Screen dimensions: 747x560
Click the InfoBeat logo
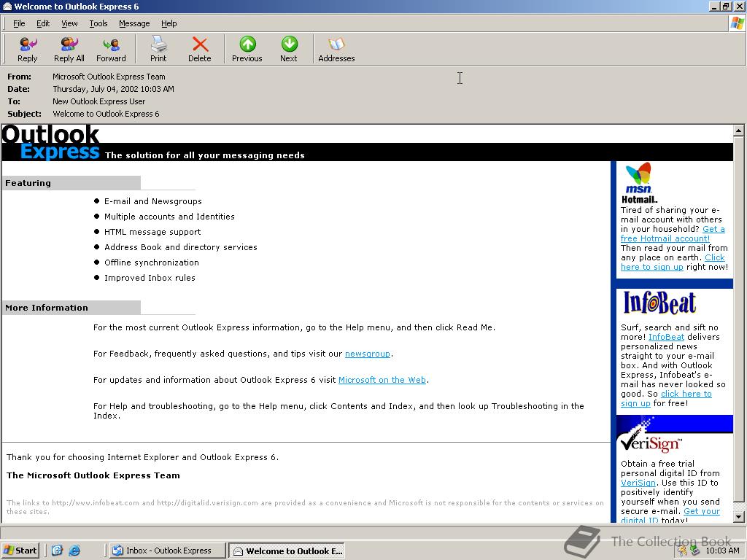(659, 303)
